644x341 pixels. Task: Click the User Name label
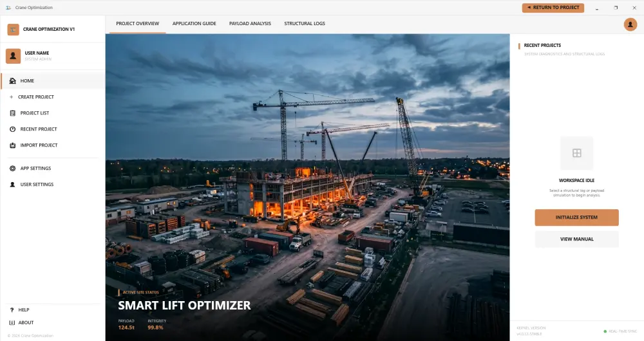[37, 53]
